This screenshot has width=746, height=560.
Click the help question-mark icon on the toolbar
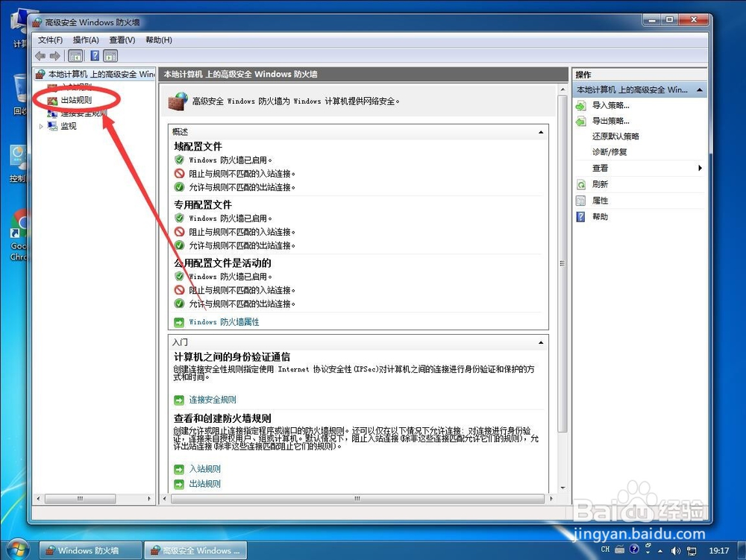[95, 56]
